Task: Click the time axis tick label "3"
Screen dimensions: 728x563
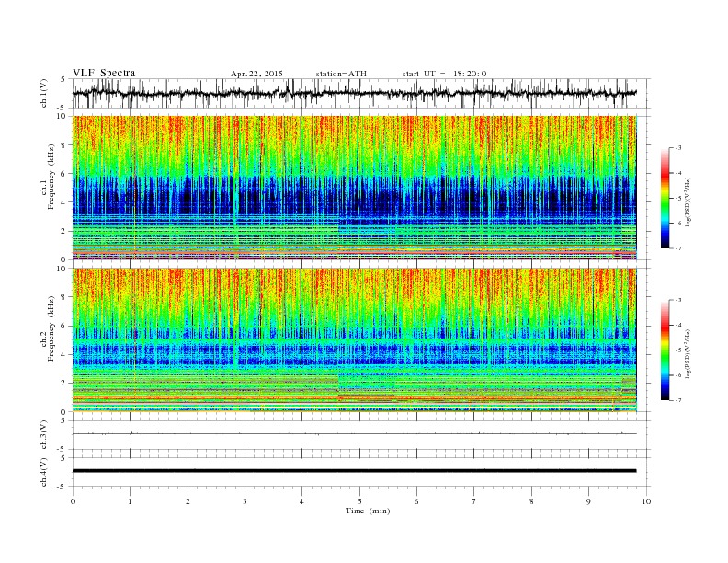Action: coord(245,501)
